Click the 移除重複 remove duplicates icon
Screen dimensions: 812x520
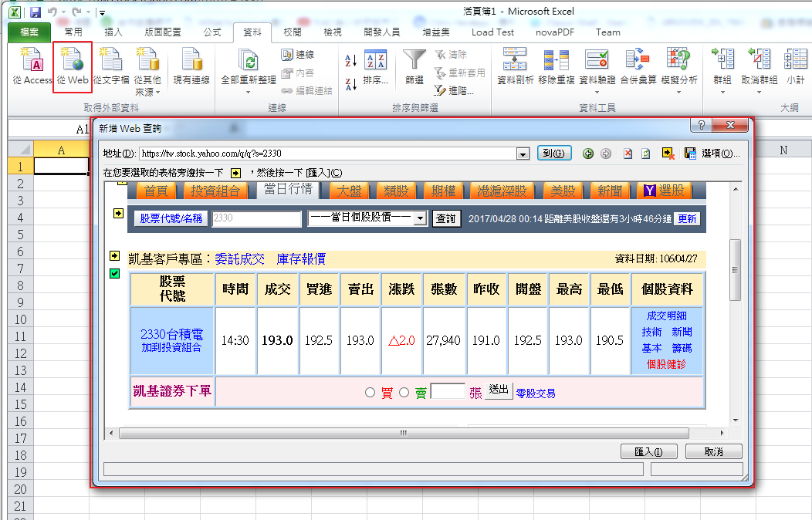pyautogui.click(x=557, y=66)
